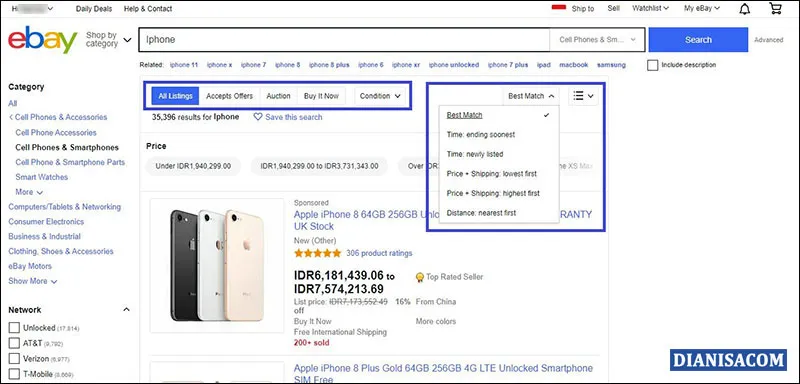Viewport: 800px width, 384px height.
Task: Go back to Cell Phones & Accessories category
Action: point(58,117)
